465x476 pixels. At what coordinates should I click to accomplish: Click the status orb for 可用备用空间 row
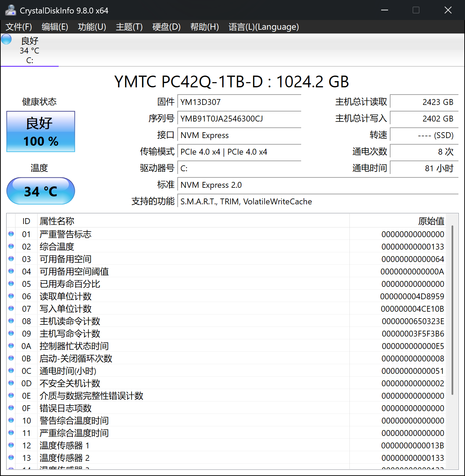tap(11, 259)
